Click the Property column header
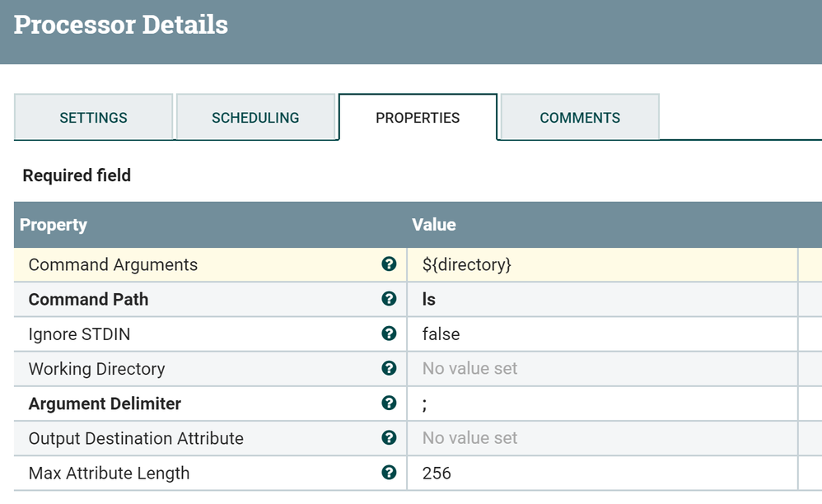This screenshot has height=504, width=822. coord(54,225)
